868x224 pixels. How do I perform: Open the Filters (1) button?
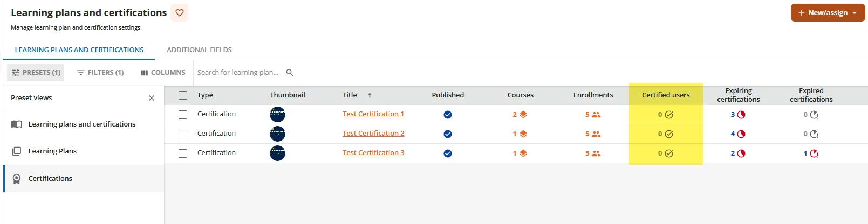(x=100, y=72)
